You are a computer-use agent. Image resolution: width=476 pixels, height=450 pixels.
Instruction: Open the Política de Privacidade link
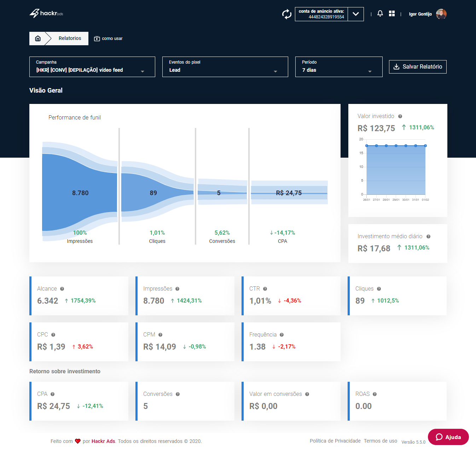point(335,441)
